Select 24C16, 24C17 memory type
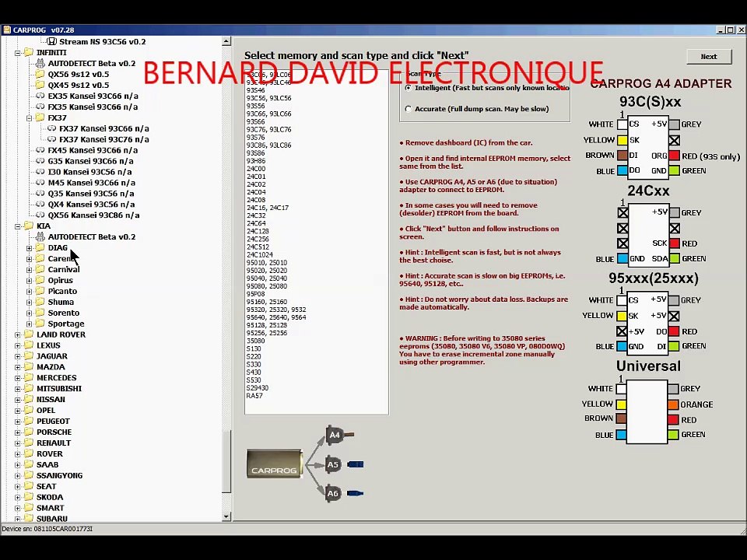This screenshot has height=560, width=747. tap(267, 208)
